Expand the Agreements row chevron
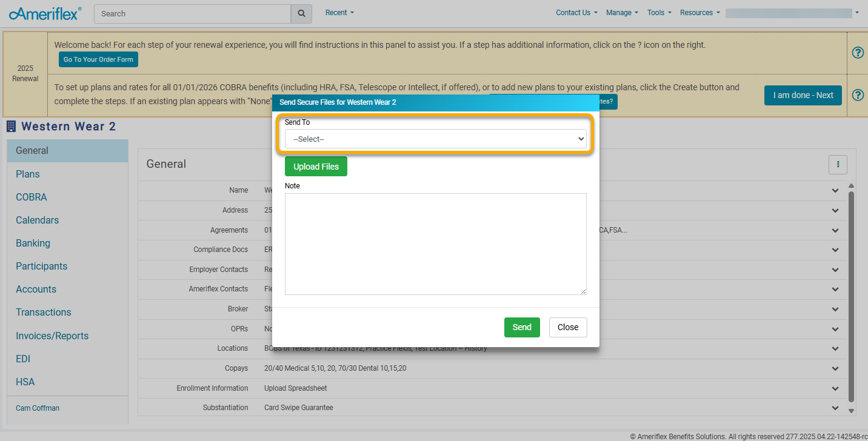 [835, 230]
